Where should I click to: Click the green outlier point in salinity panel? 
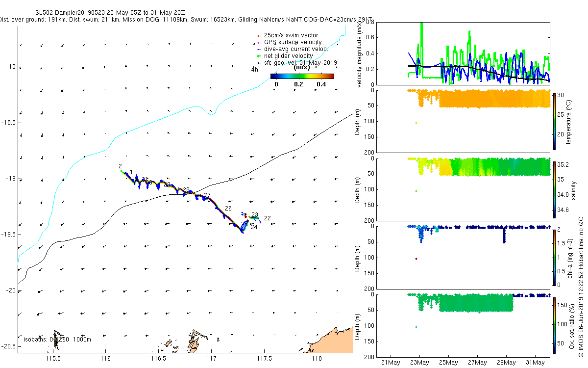(x=416, y=191)
